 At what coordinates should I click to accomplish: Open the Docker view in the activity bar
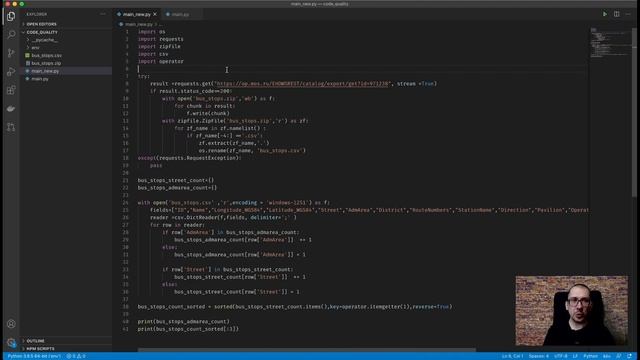tap(11, 109)
